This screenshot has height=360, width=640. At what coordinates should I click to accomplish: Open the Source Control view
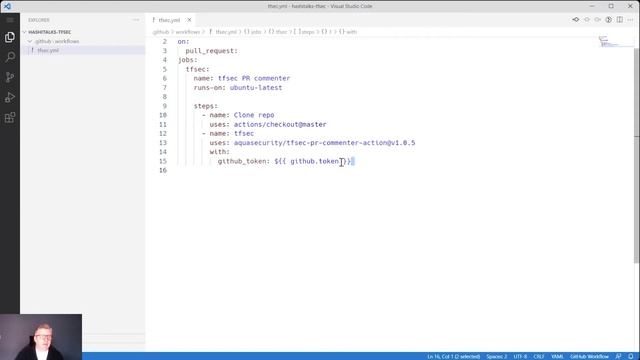10,77
